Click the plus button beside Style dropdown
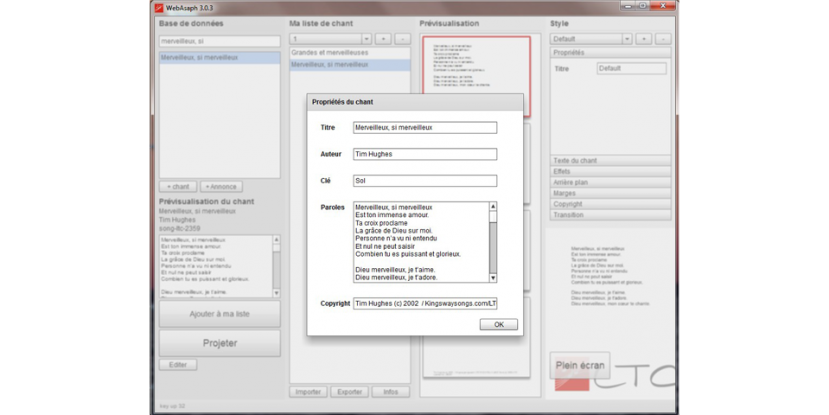The height and width of the screenshot is (415, 829). pos(643,39)
